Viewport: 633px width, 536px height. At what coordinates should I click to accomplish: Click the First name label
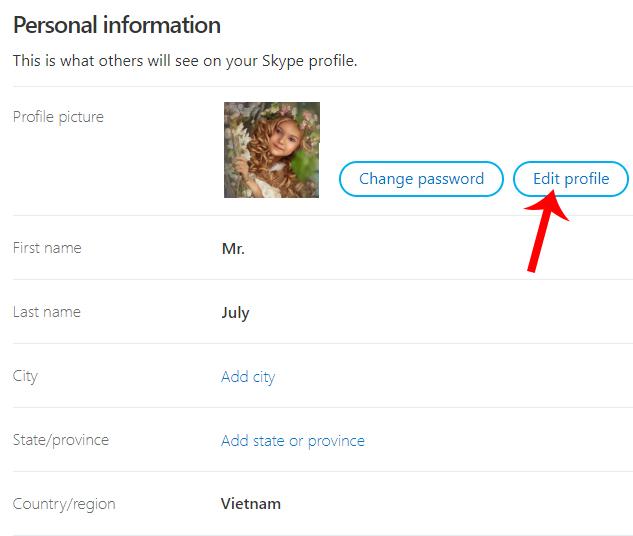pyautogui.click(x=47, y=248)
